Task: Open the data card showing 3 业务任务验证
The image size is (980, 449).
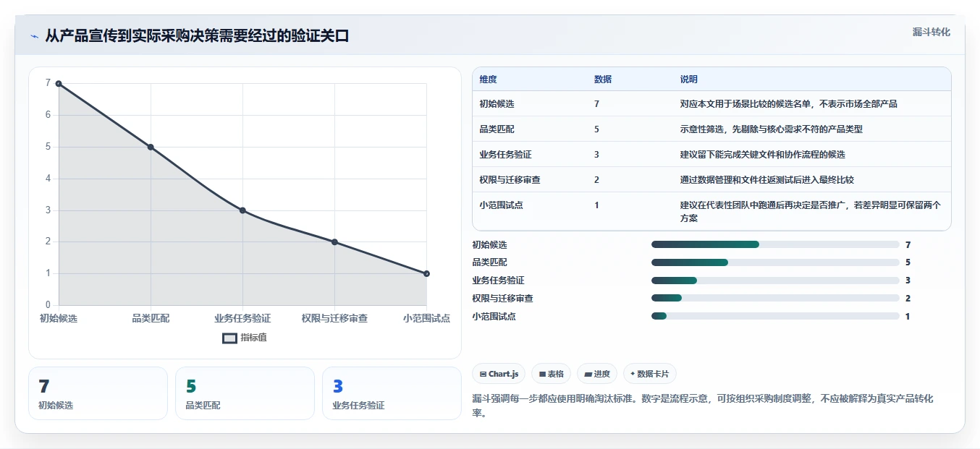Action: click(392, 393)
